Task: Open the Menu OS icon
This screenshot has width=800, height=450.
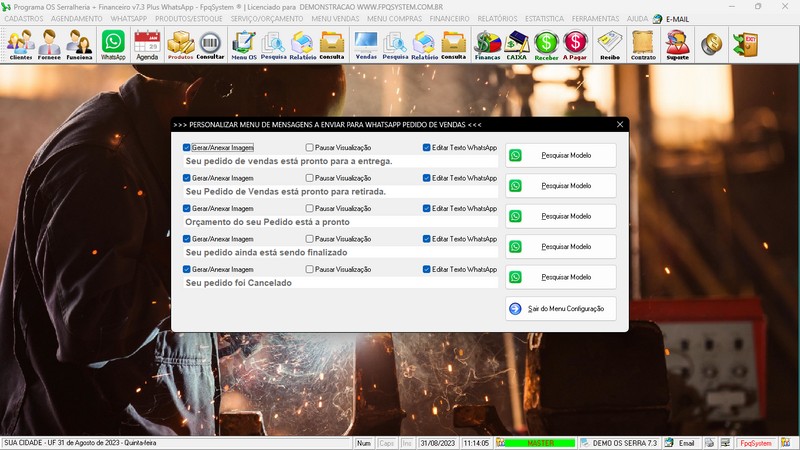Action: coord(244,45)
